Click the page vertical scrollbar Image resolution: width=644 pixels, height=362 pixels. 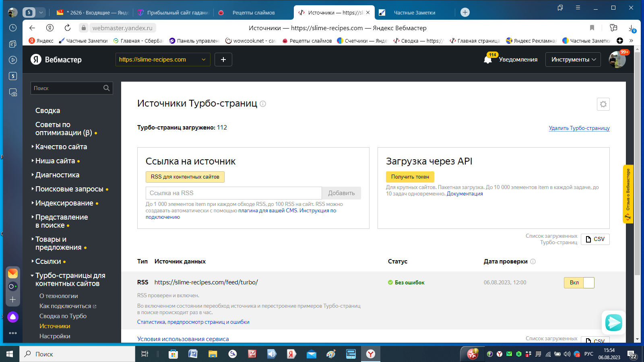(637, 163)
